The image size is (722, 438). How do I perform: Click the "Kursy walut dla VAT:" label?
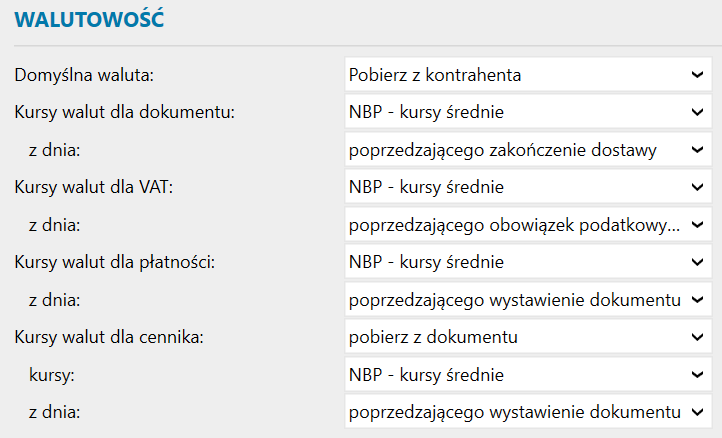click(x=94, y=187)
